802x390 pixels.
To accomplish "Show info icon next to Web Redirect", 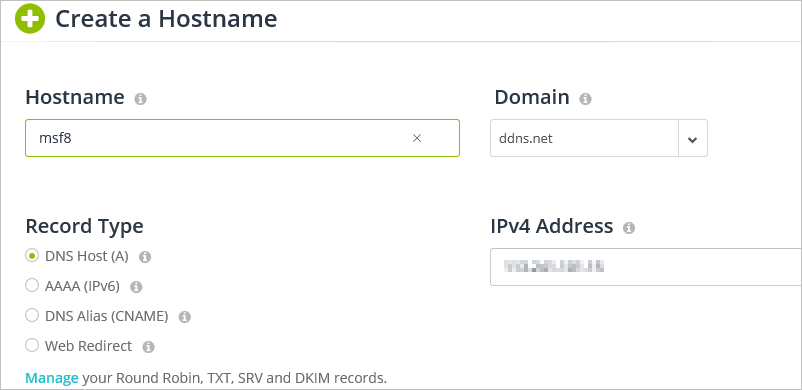I will (148, 347).
